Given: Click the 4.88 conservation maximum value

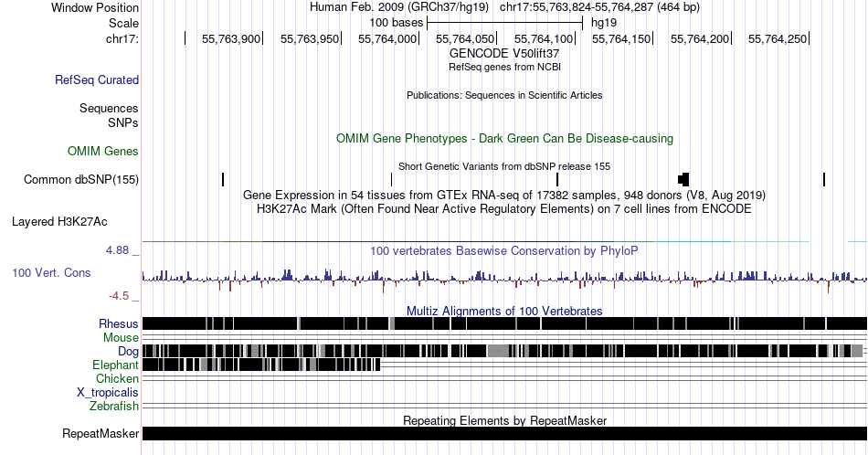Looking at the screenshot, I should [117, 250].
